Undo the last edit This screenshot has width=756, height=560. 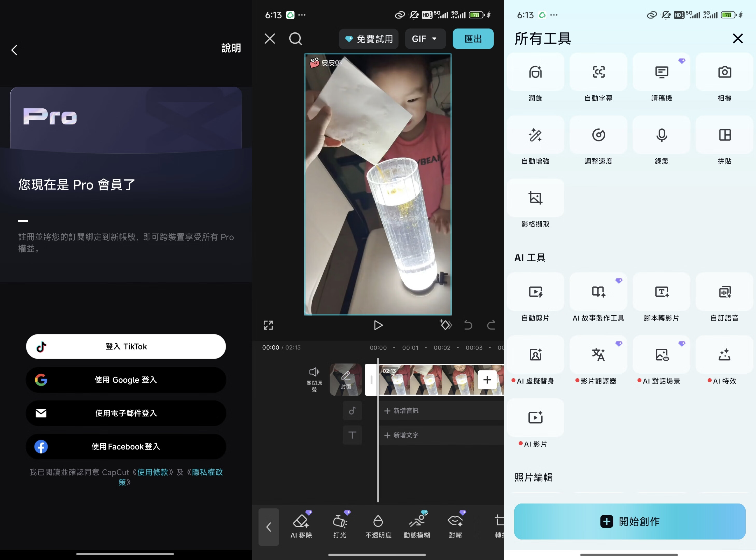point(468,325)
